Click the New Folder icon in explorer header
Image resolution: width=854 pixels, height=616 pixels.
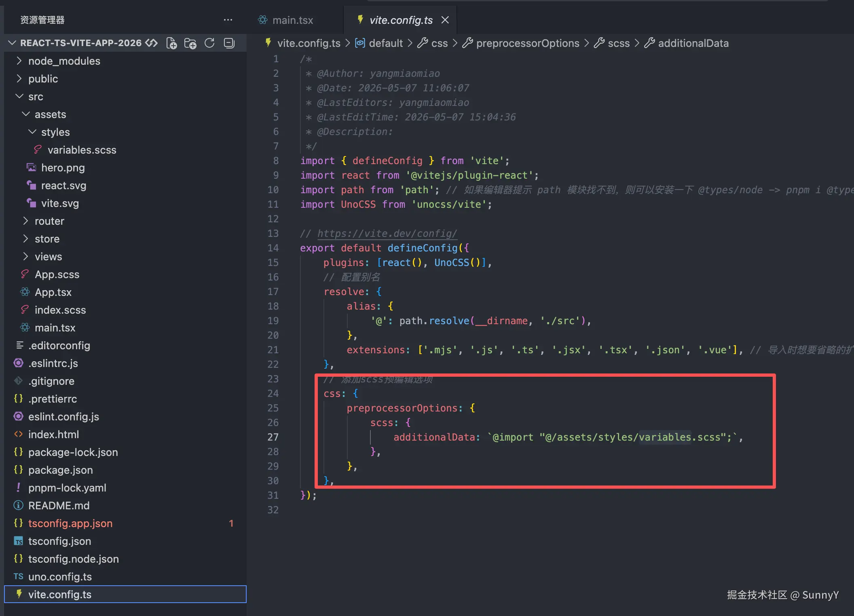(x=190, y=43)
